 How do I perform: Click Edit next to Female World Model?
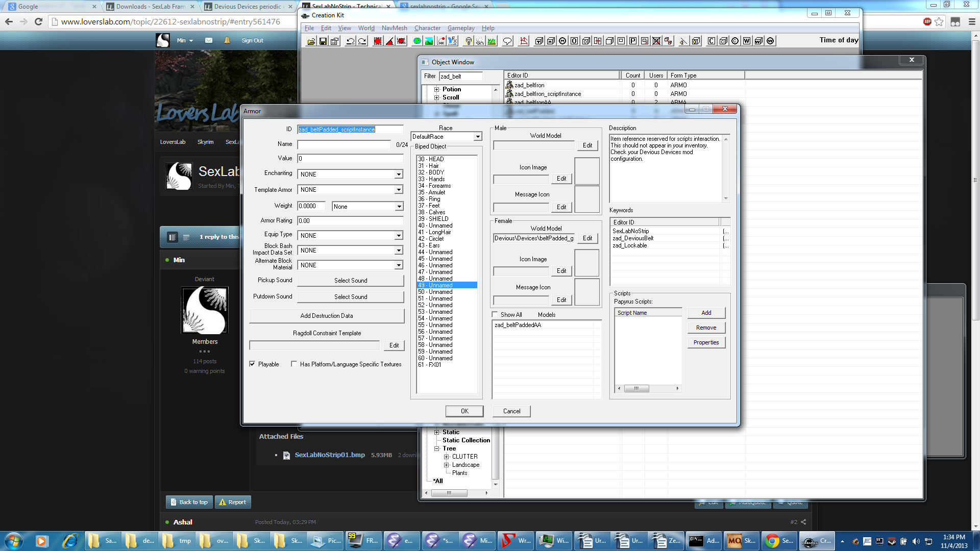pyautogui.click(x=587, y=238)
